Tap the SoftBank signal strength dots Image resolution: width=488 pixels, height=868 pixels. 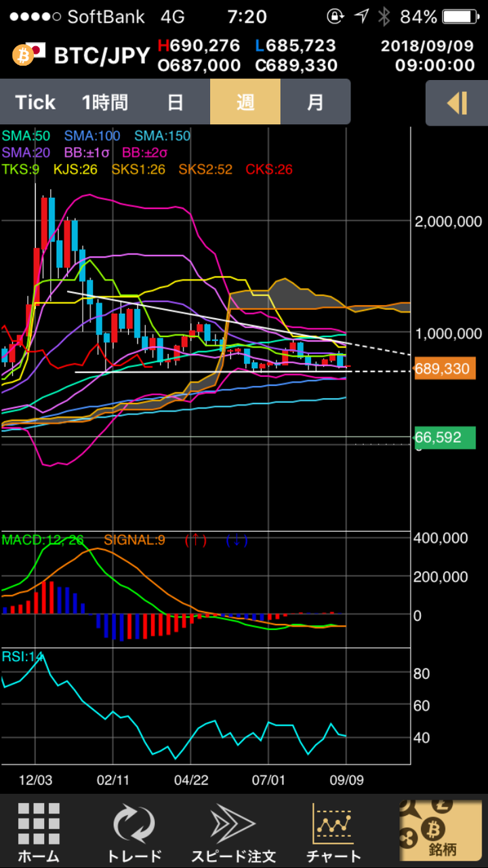click(34, 17)
